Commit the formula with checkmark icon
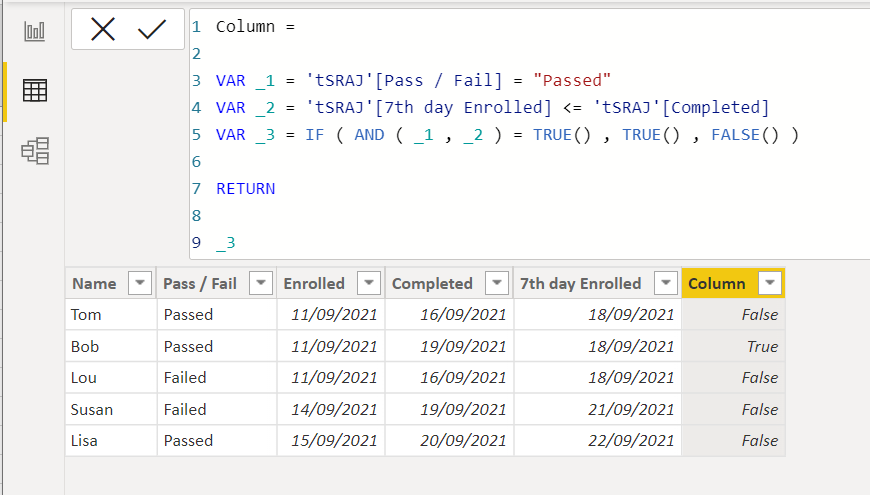 [x=151, y=29]
